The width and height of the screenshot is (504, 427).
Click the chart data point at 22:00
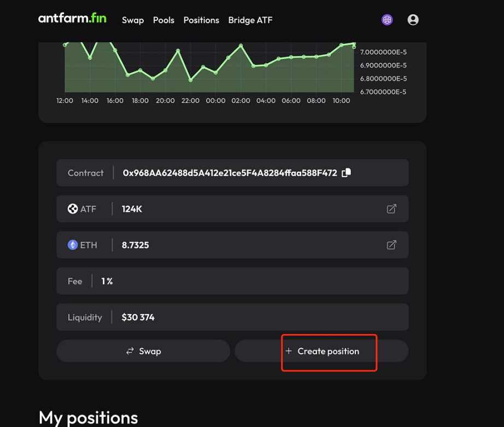tap(191, 80)
